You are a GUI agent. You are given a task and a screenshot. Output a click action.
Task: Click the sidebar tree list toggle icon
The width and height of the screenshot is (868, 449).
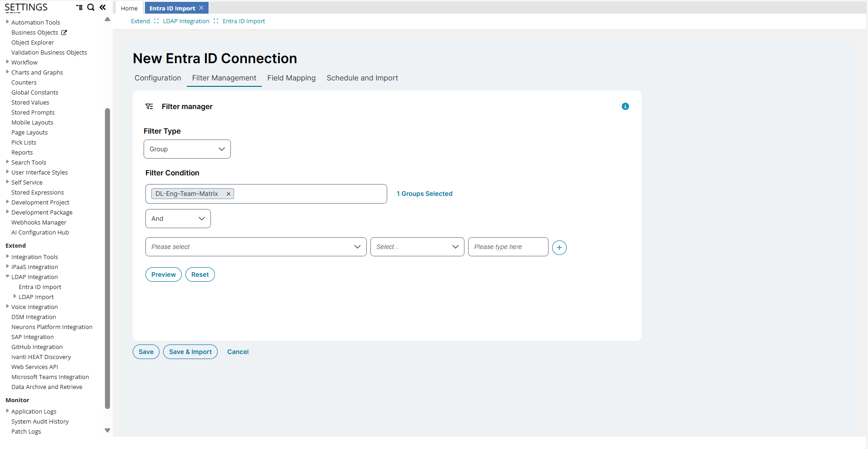point(80,7)
